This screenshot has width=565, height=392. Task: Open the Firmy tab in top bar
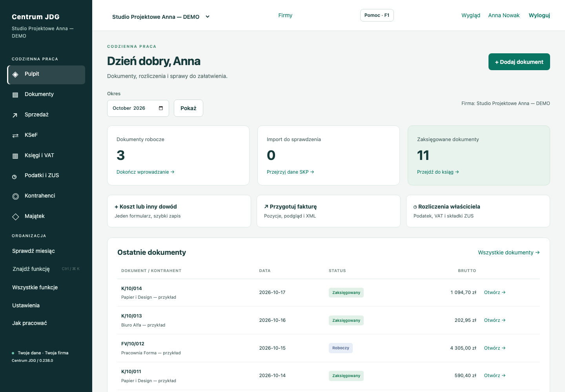pyautogui.click(x=285, y=15)
